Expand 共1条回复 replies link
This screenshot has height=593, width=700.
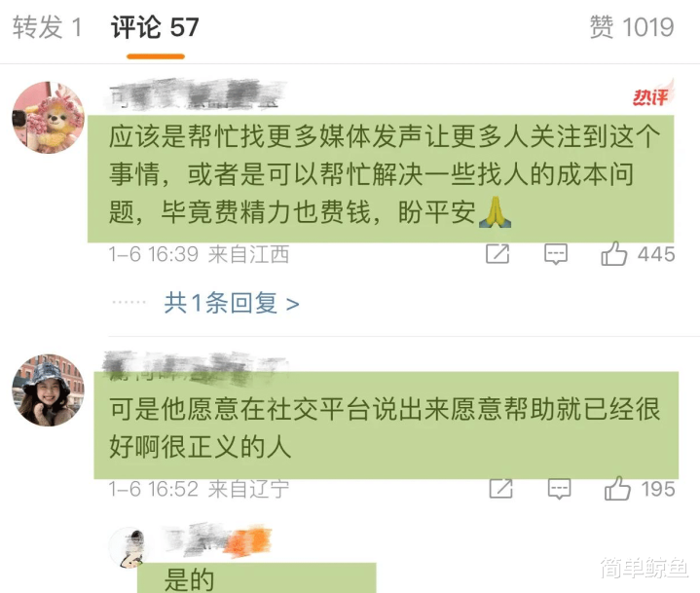click(232, 303)
